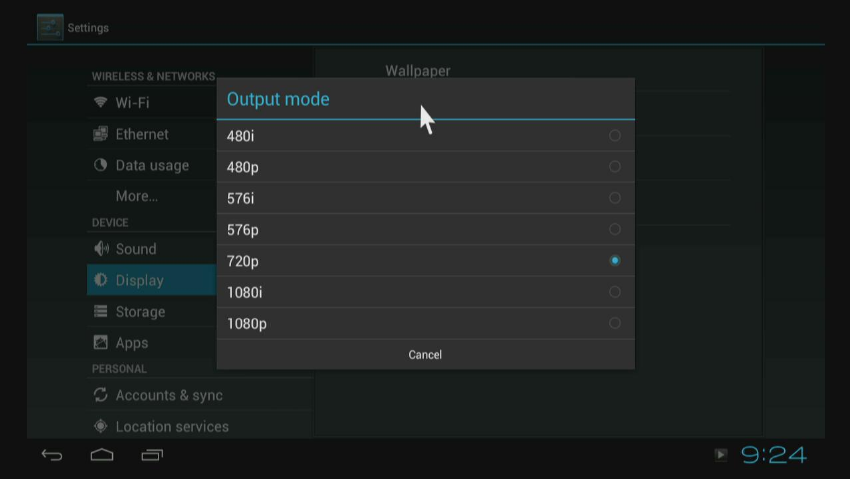This screenshot has height=479, width=850.
Task: Choose the 576i radio button
Action: point(614,198)
